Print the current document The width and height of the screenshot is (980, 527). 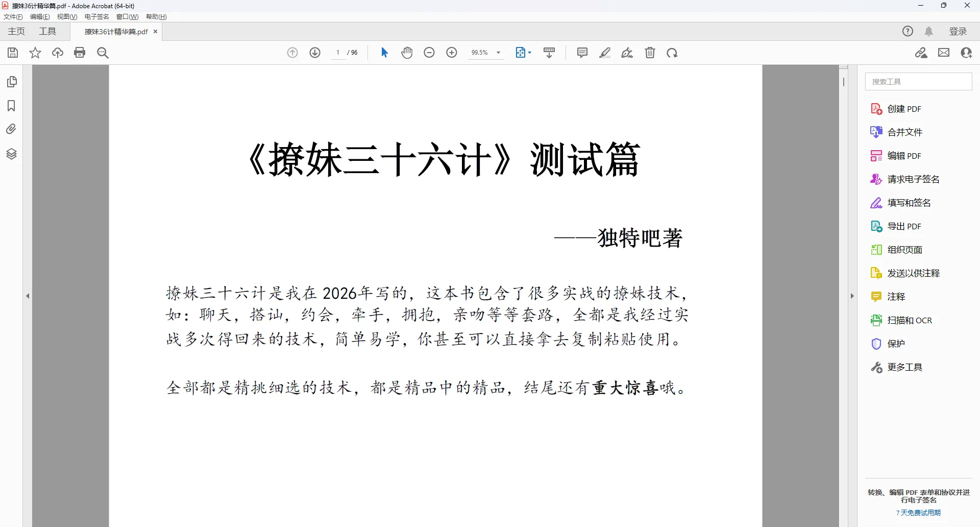tap(80, 53)
